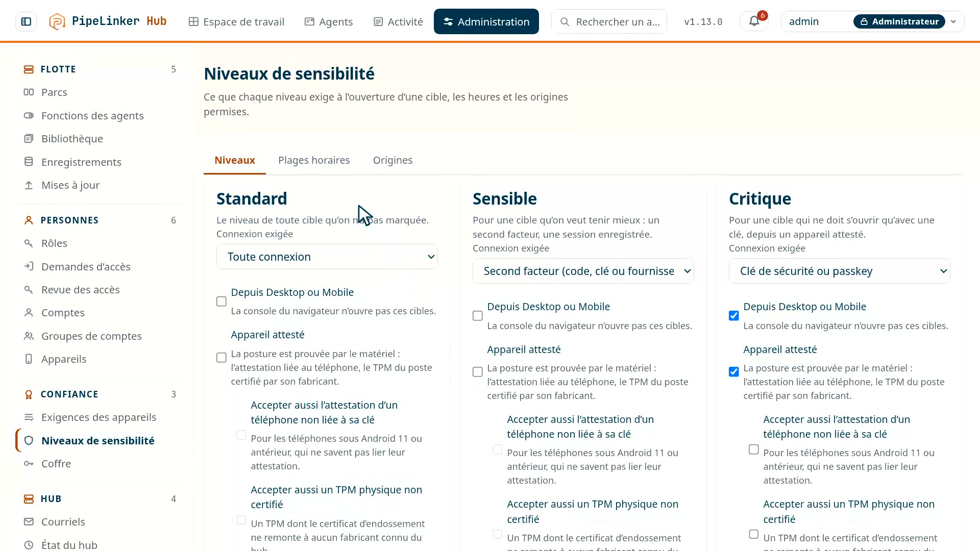Toggle the sidebar collapse icon

(26, 21)
